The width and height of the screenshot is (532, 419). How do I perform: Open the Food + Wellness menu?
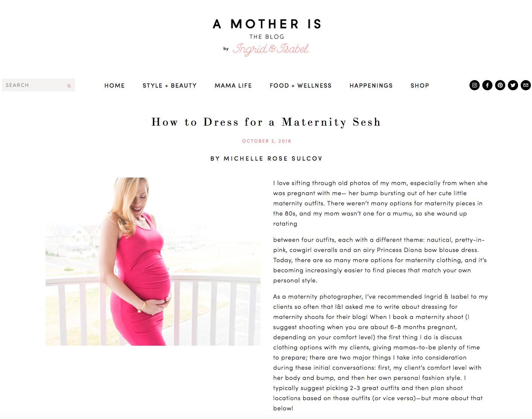[300, 85]
